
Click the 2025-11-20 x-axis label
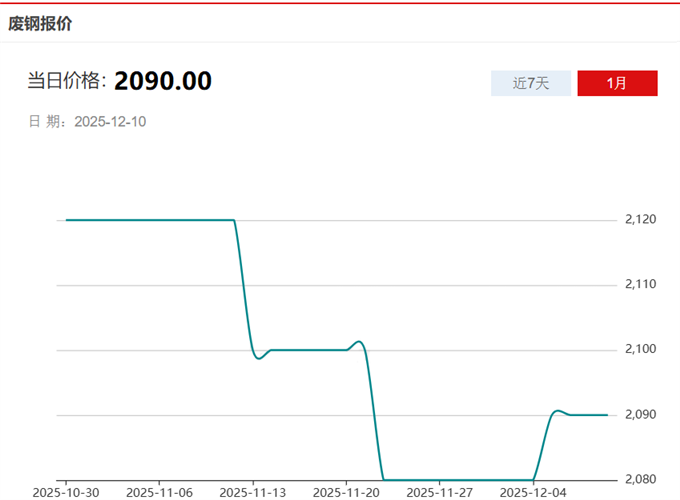346,492
